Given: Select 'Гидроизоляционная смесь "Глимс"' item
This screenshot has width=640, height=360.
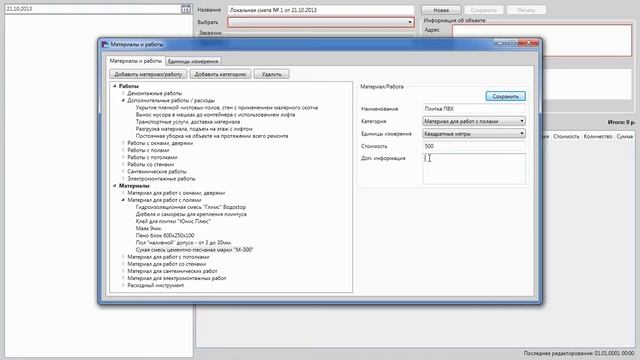Looking at the screenshot, I should 191,207.
